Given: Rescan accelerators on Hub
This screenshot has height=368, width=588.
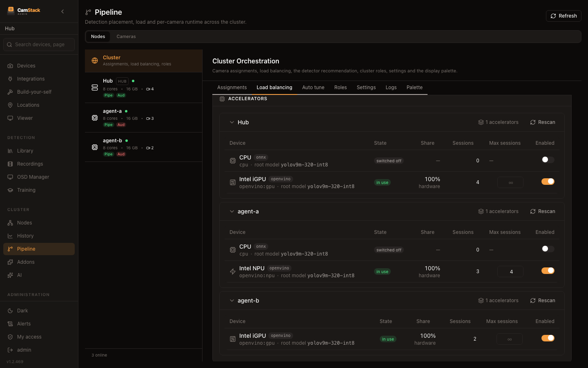Looking at the screenshot, I should [543, 122].
